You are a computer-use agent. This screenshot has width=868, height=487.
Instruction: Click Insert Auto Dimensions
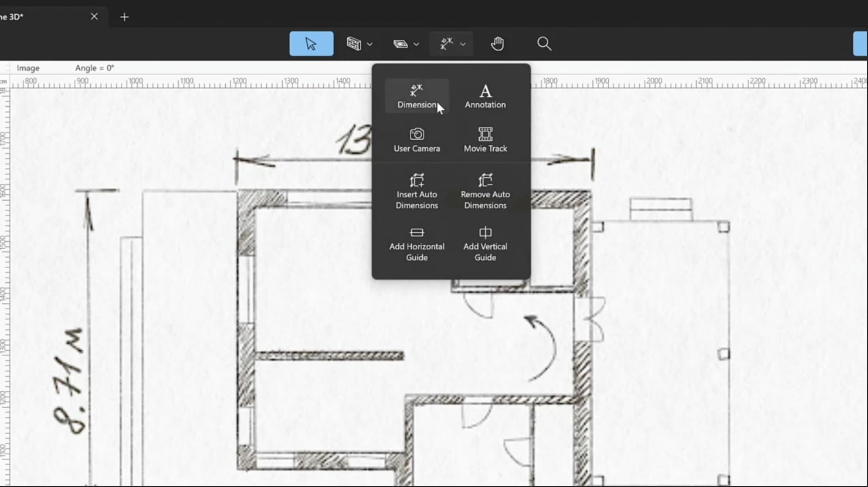point(417,191)
